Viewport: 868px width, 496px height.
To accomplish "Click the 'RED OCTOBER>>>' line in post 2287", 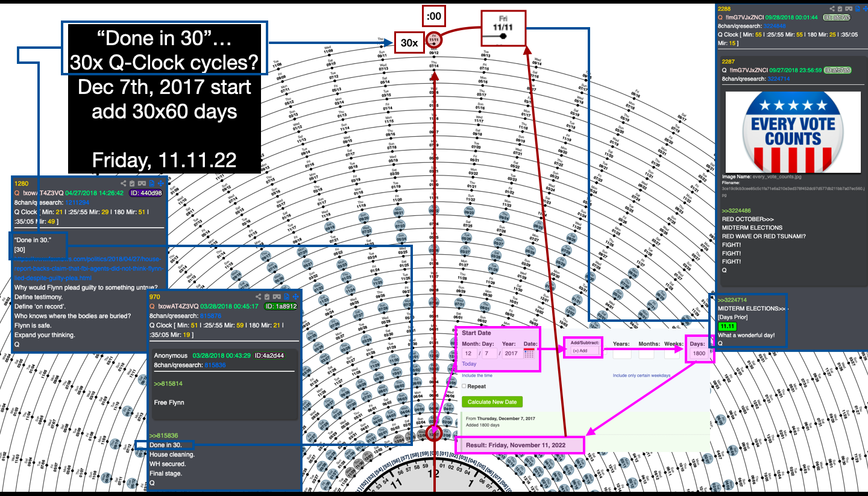I will [748, 219].
